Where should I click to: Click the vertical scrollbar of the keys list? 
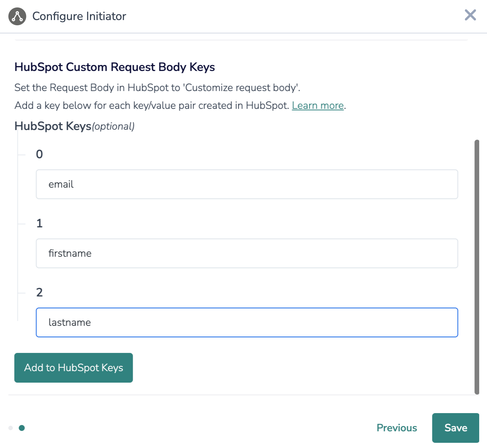tap(477, 267)
